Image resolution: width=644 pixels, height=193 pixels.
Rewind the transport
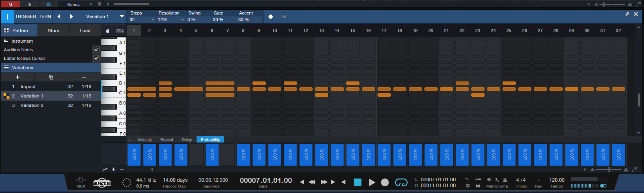312,182
